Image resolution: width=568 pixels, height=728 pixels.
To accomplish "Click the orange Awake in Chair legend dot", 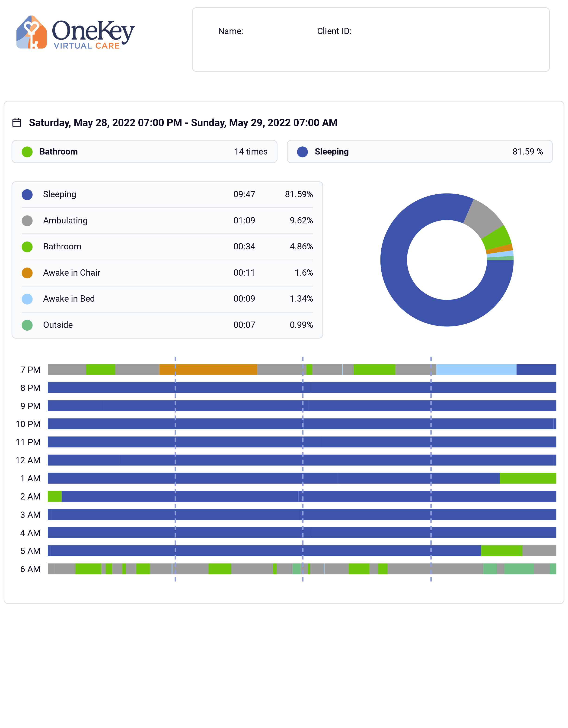I will (27, 273).
